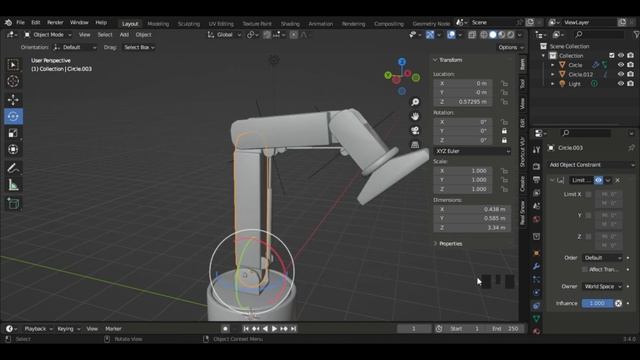This screenshot has width=640, height=360.
Task: Open the Object Mode dropdown
Action: (x=48, y=35)
